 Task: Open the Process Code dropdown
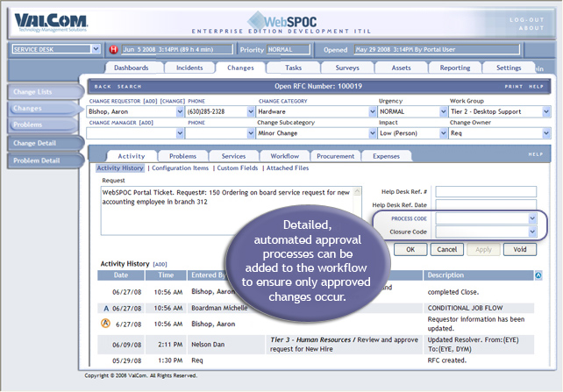(x=531, y=218)
